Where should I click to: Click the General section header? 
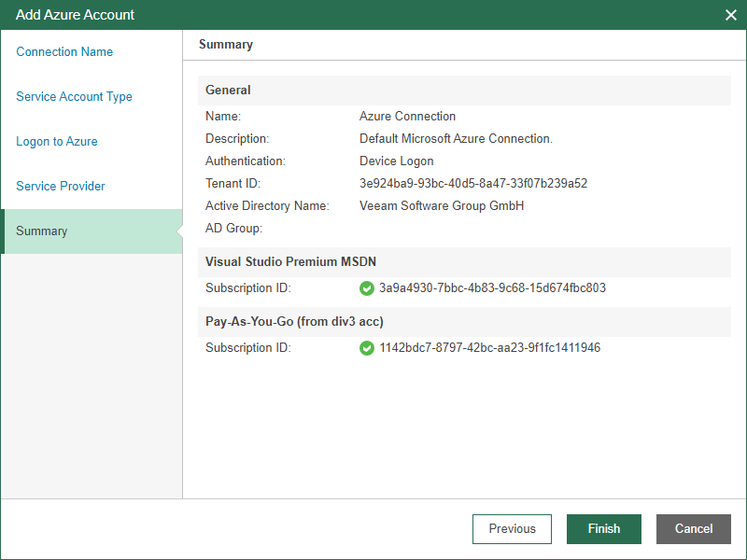pyautogui.click(x=228, y=91)
